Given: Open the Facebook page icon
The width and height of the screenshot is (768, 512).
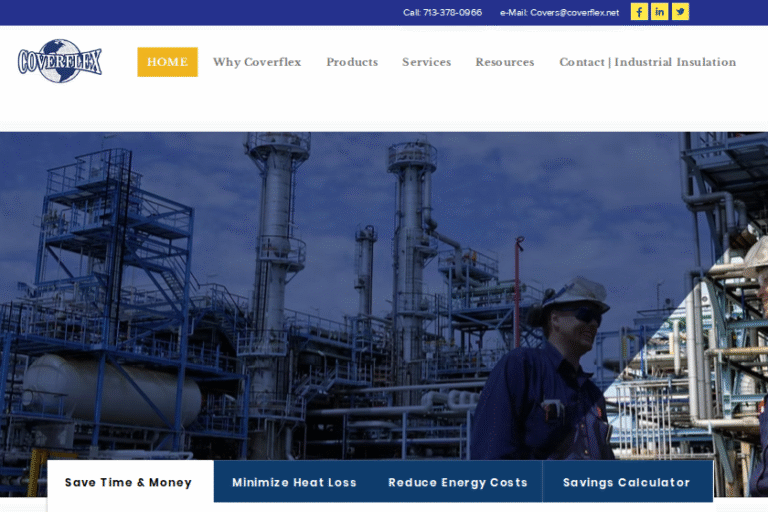Looking at the screenshot, I should pos(639,12).
